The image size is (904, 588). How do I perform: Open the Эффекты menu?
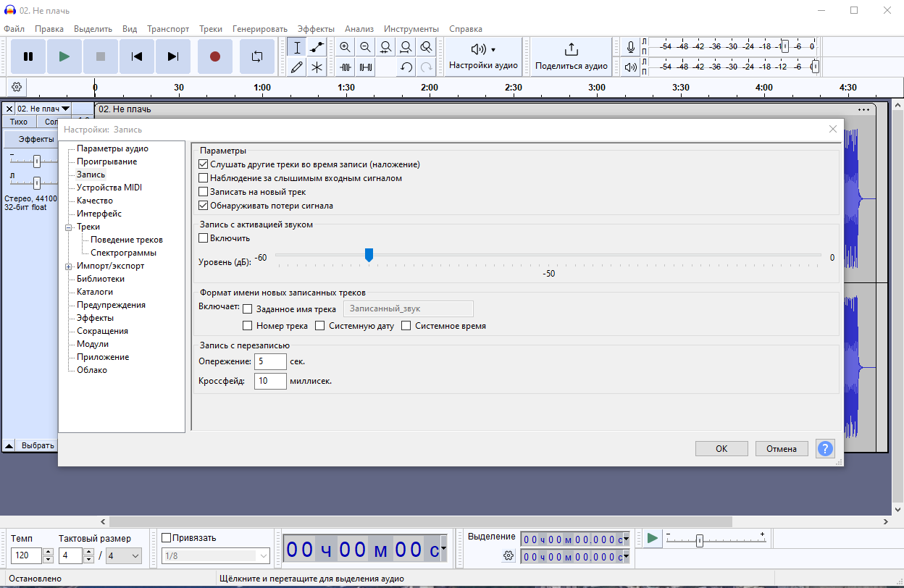(x=315, y=29)
